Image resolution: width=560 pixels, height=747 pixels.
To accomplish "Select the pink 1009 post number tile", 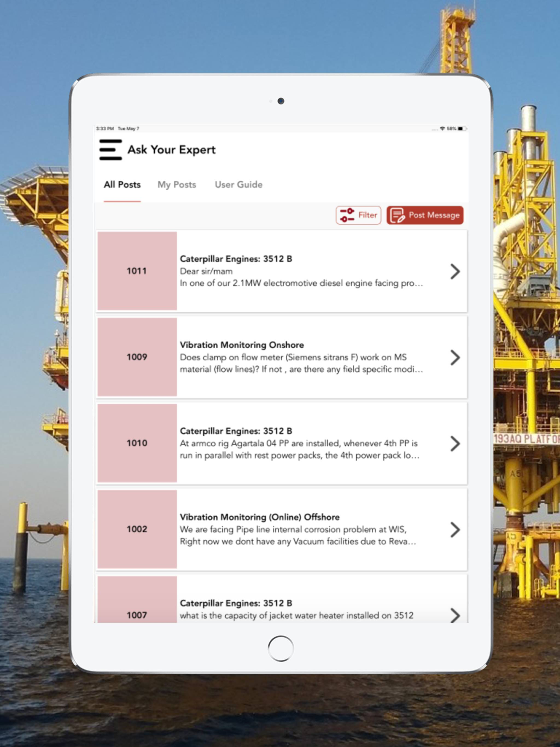I will point(137,357).
